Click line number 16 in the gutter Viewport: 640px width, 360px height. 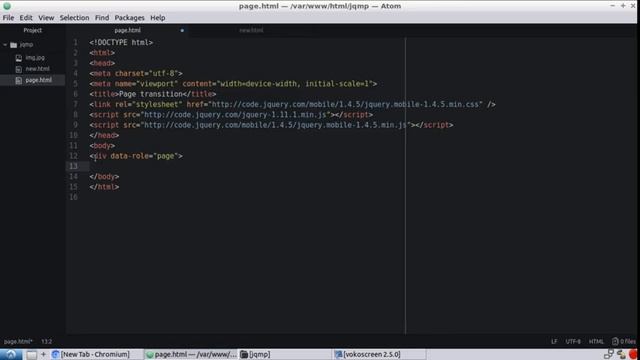click(x=73, y=197)
